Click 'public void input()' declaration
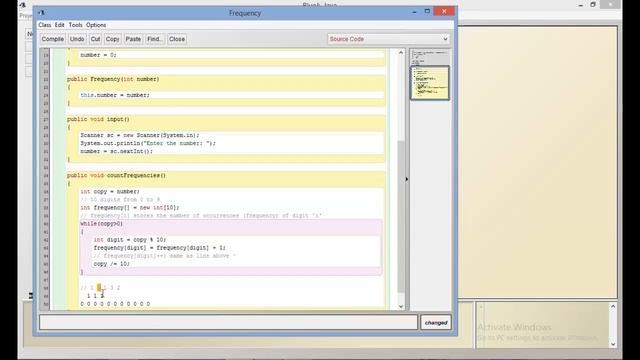The image size is (640, 360). pos(98,119)
